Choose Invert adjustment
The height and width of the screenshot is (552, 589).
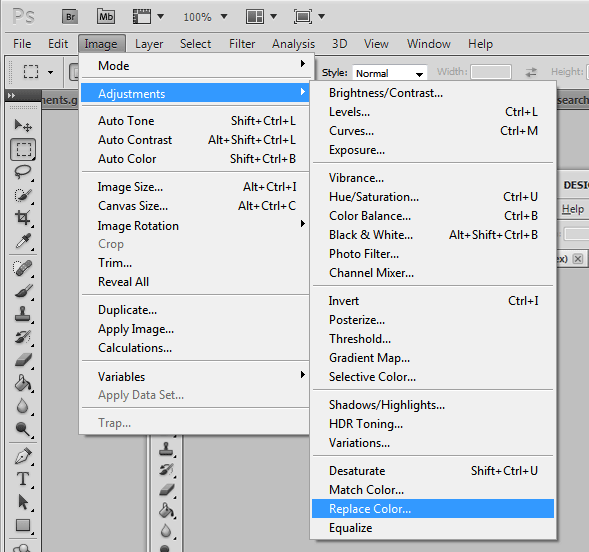(433, 301)
